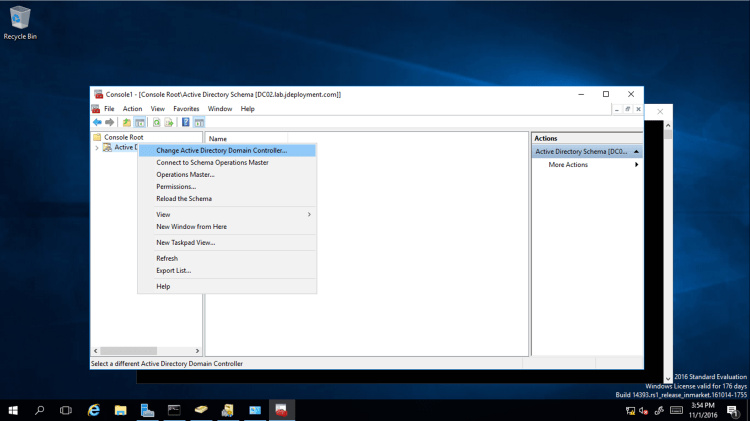The width and height of the screenshot is (750, 421).
Task: Click the Up one level toolbar icon
Action: click(127, 122)
